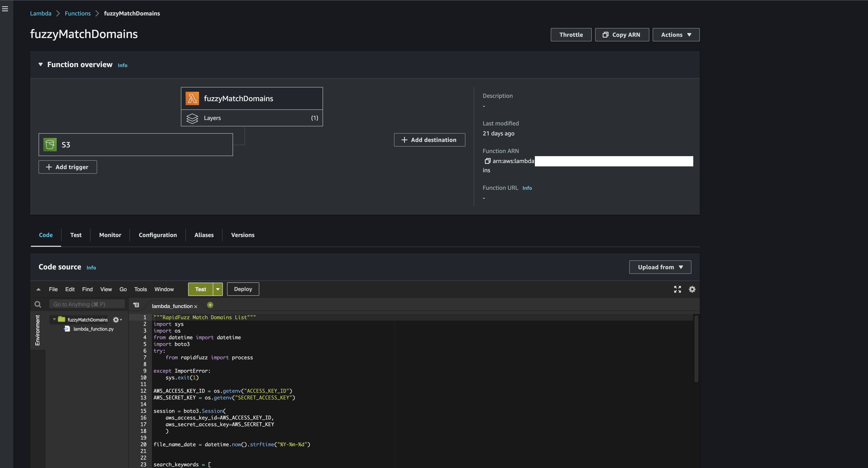This screenshot has height=468, width=868.
Task: Collapse the Function overview section
Action: tap(40, 64)
